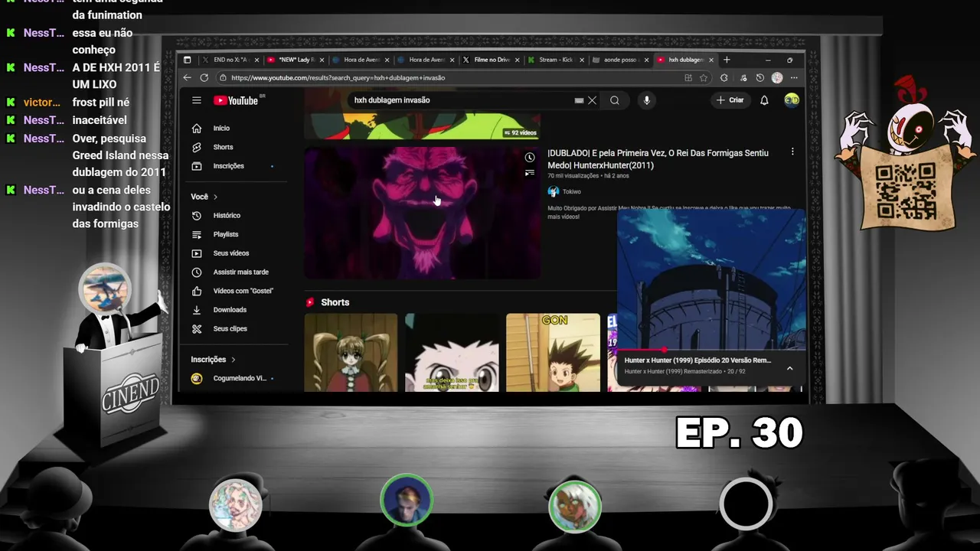Close the hxh dublagem tab

click(711, 60)
